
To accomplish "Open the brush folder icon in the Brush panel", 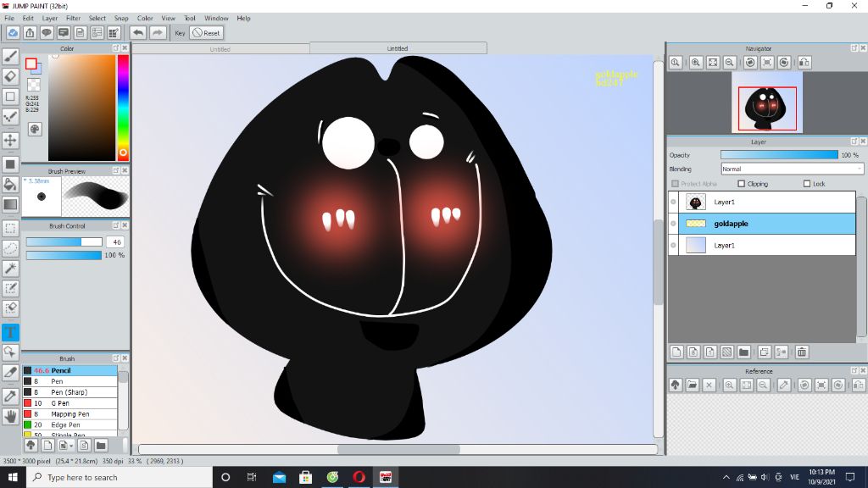I will [101, 446].
